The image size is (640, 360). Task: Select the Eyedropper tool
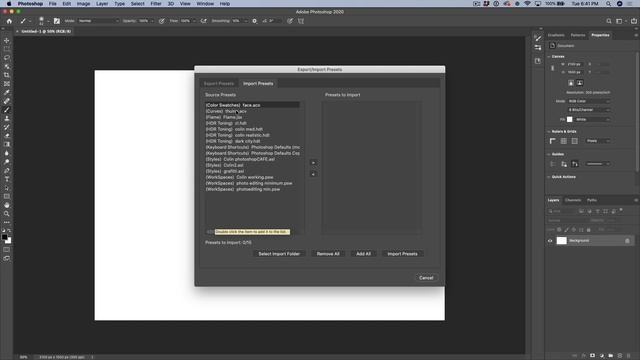(x=7, y=92)
